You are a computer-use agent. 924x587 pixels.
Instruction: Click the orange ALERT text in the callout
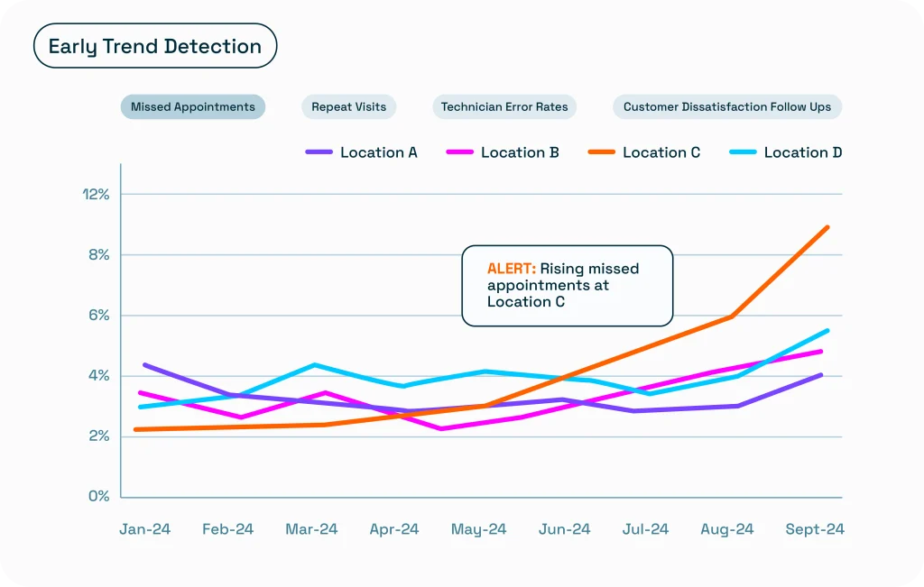coord(511,269)
